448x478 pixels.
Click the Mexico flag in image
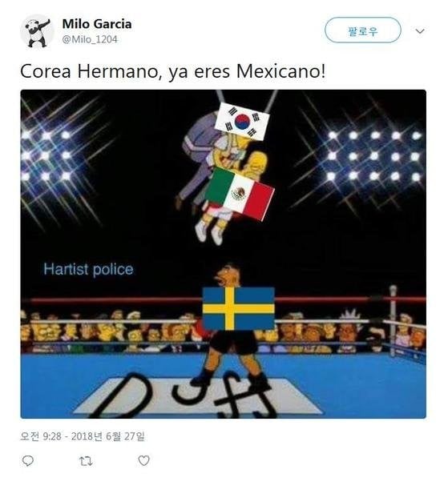point(240,194)
